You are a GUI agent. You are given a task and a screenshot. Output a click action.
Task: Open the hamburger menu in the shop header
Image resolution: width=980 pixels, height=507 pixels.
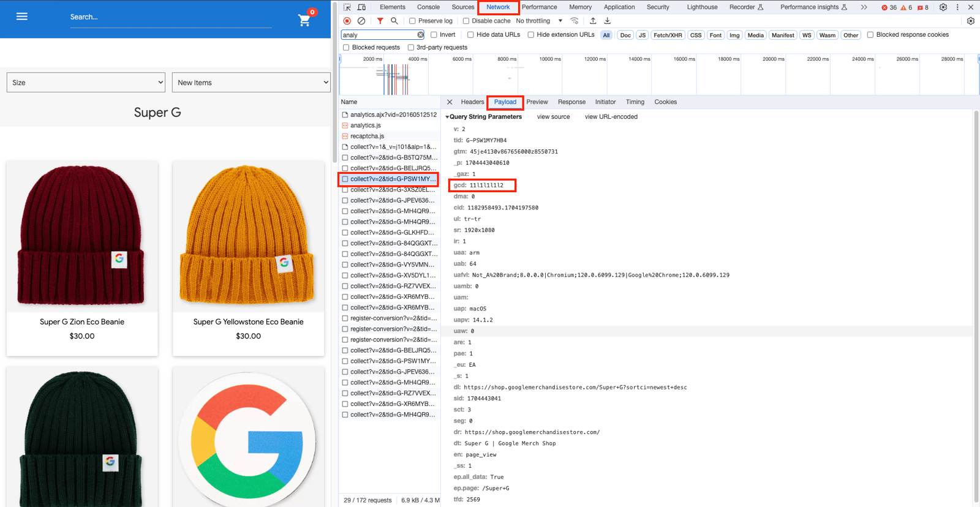coord(22,17)
